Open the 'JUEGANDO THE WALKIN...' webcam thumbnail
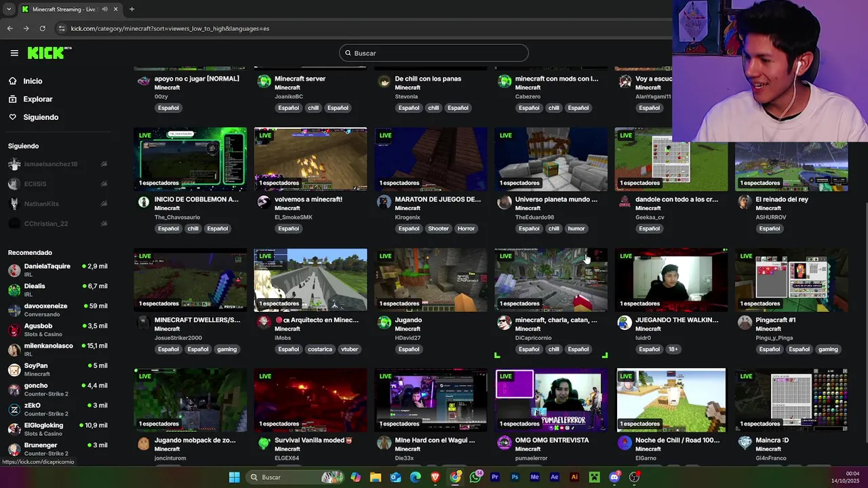The width and height of the screenshot is (868, 488). click(x=671, y=280)
